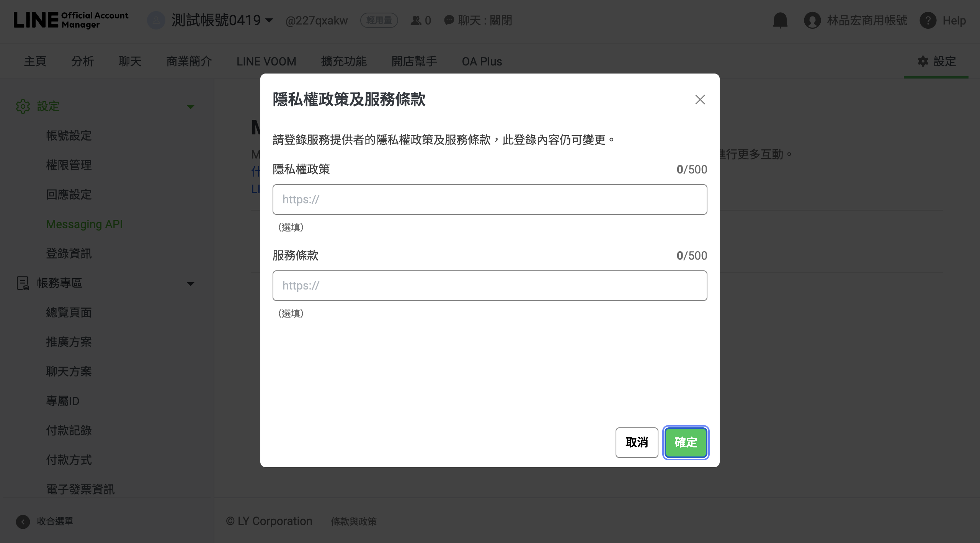Click the @227qxakw account ID text
Image resolution: width=980 pixels, height=543 pixels.
tap(317, 21)
